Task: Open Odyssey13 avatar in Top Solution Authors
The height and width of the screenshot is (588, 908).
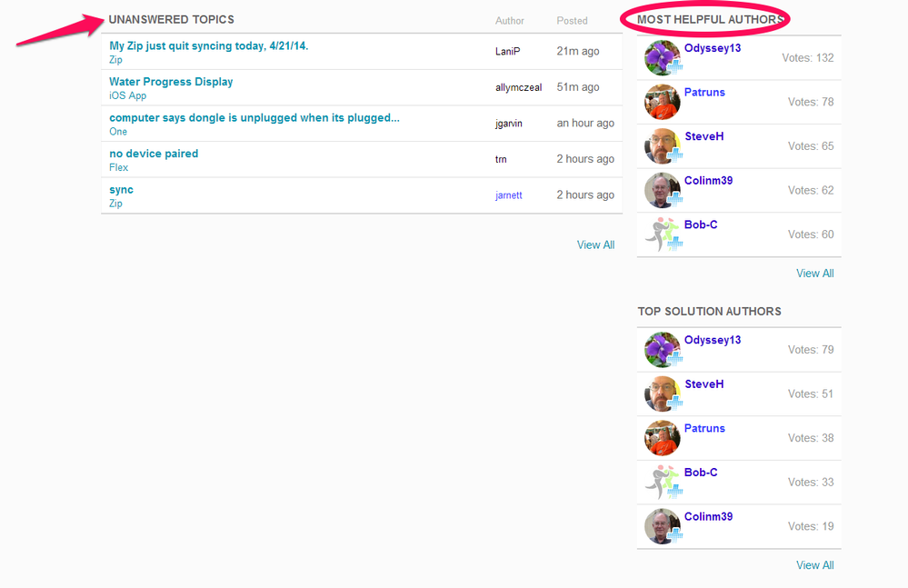Action: click(x=663, y=350)
